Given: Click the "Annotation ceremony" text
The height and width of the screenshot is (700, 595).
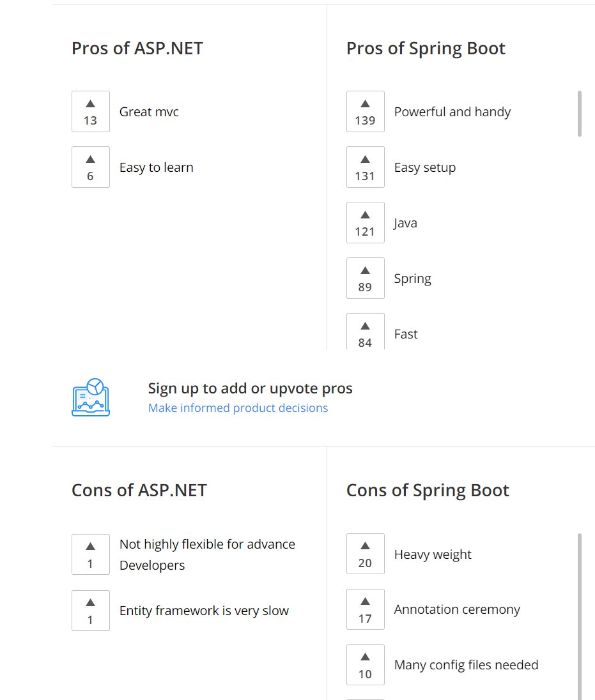Looking at the screenshot, I should tap(457, 609).
